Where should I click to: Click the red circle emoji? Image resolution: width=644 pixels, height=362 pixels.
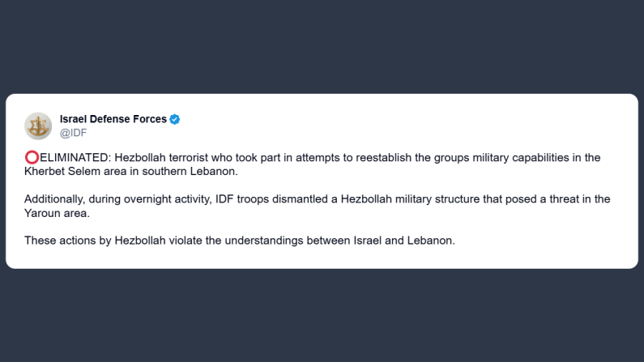point(31,157)
